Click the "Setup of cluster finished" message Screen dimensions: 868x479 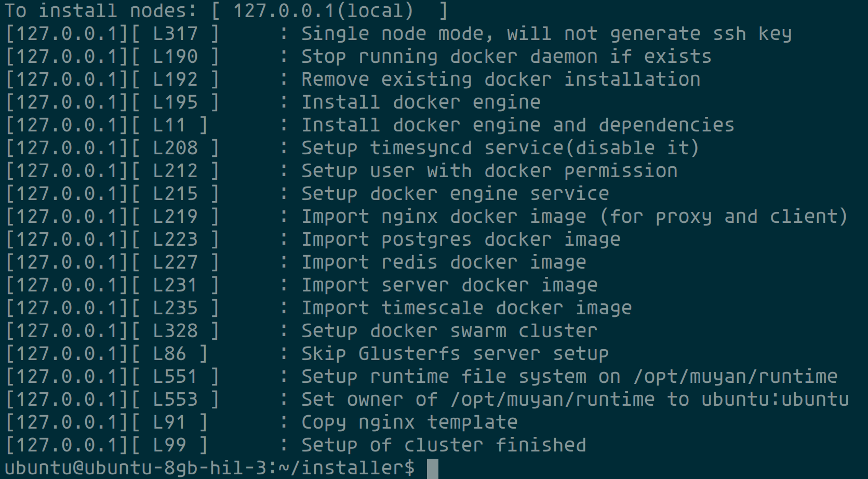click(444, 445)
